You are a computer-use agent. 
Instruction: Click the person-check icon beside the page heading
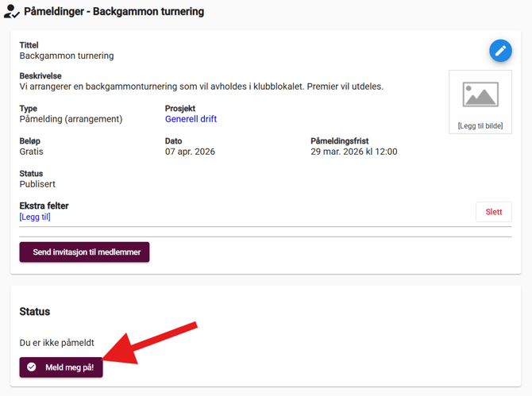12,12
